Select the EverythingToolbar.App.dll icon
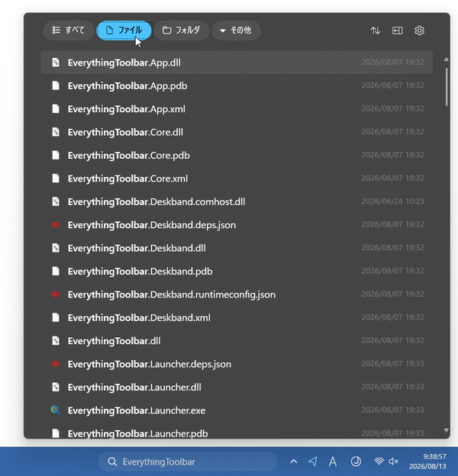This screenshot has width=458, height=476. [x=56, y=63]
